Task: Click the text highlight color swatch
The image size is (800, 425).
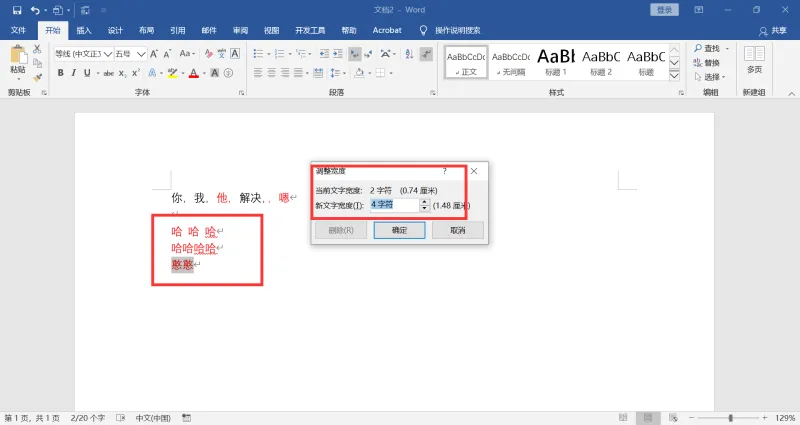Action: (172, 73)
